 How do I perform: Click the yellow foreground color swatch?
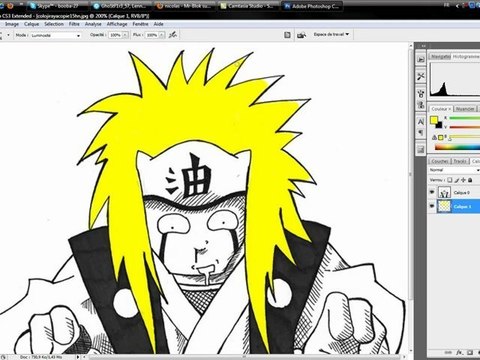434,120
